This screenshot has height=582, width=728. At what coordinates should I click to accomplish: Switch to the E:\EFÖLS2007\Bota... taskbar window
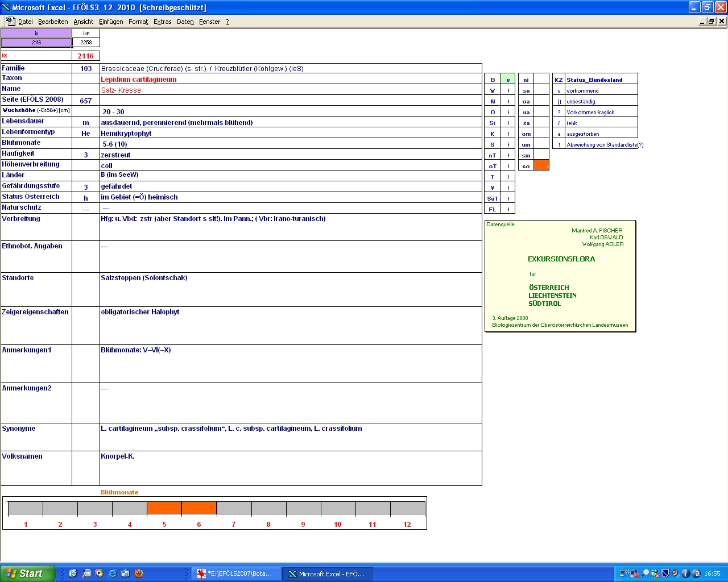point(236,573)
